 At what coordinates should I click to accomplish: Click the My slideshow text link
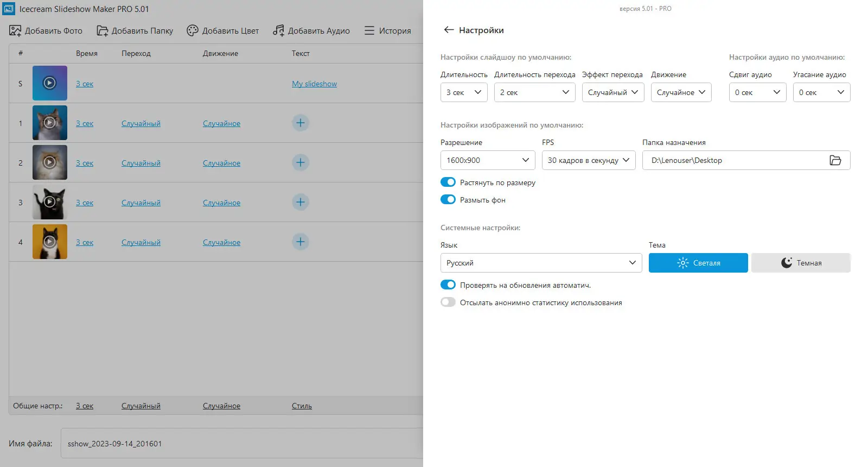314,84
